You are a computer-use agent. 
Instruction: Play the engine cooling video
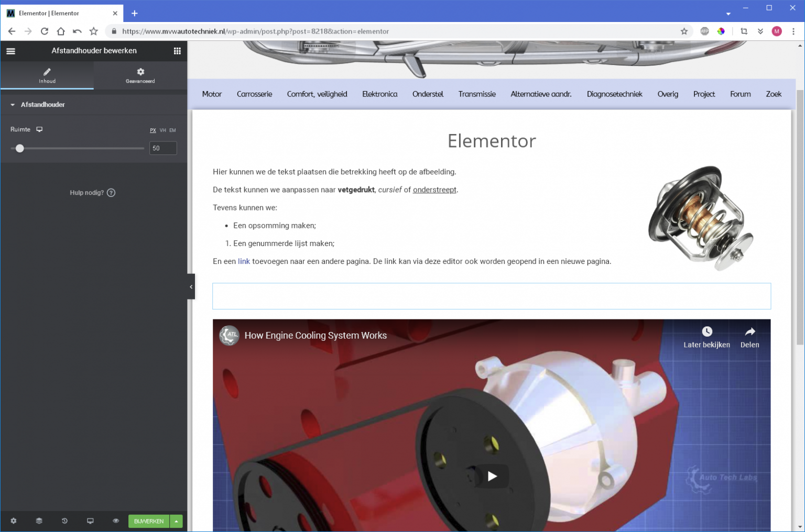(x=492, y=476)
